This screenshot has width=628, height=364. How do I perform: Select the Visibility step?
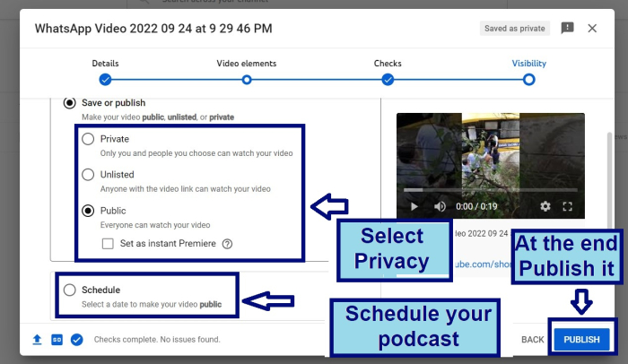coord(528,80)
